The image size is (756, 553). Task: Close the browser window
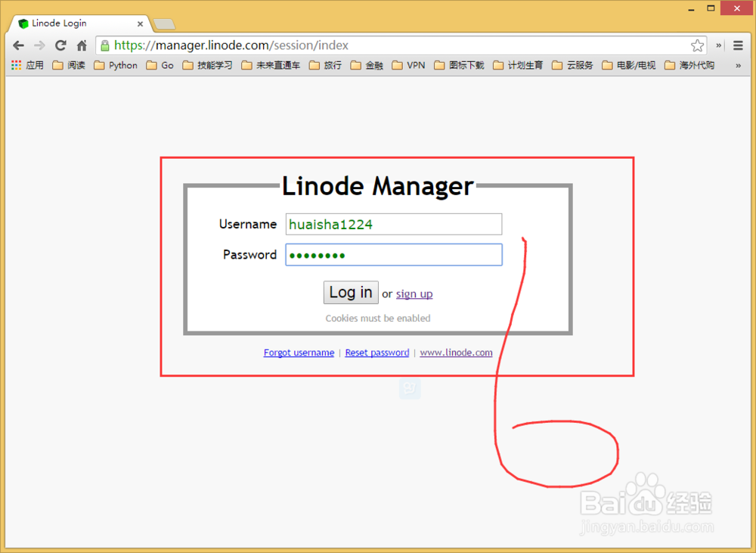(x=736, y=8)
